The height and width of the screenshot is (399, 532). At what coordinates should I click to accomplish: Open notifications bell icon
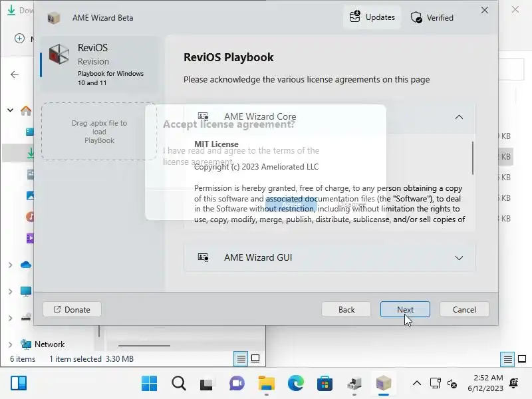pyautogui.click(x=514, y=383)
